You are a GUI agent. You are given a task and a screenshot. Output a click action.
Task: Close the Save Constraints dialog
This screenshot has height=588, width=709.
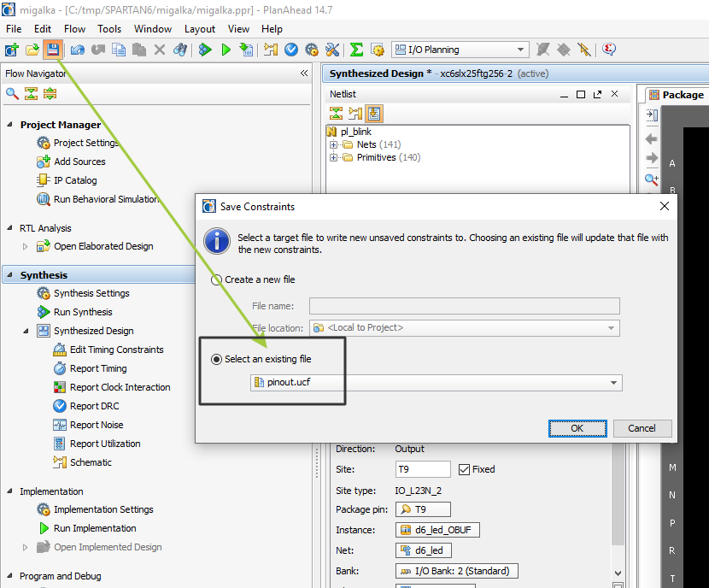coord(665,206)
